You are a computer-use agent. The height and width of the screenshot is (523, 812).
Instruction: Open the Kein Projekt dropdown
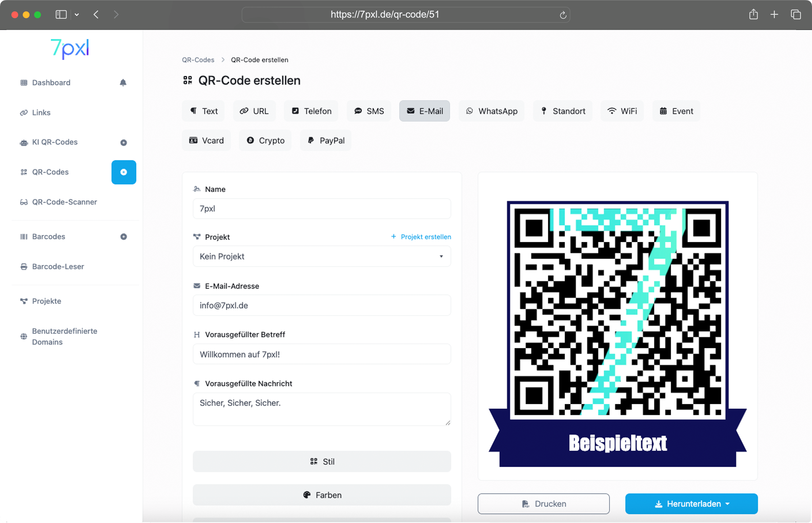point(321,256)
